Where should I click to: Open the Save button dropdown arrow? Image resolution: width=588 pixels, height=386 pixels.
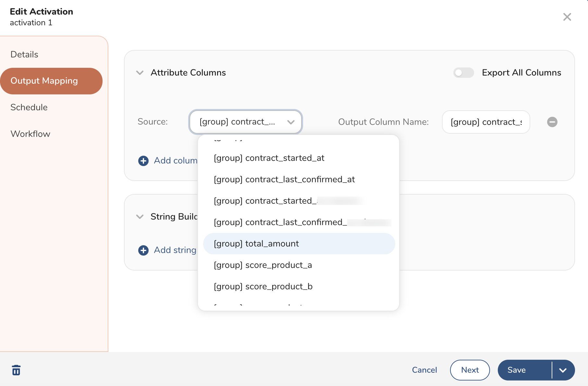[x=563, y=370]
